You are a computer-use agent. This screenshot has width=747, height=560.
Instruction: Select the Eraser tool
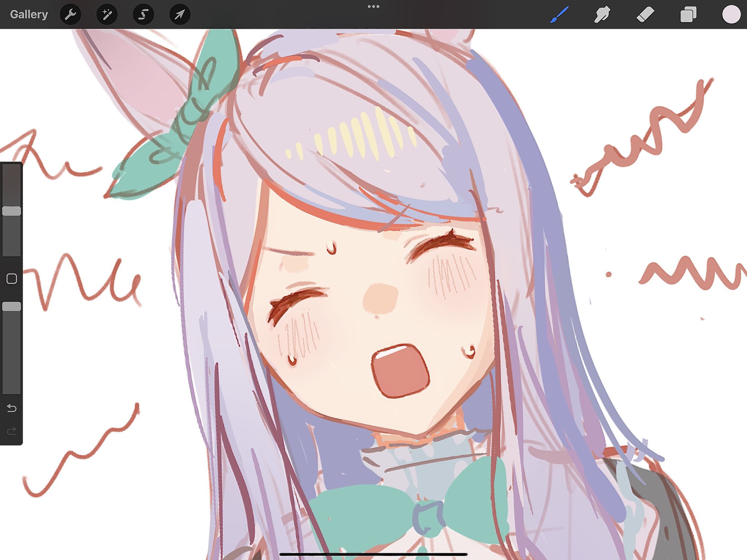tap(645, 15)
